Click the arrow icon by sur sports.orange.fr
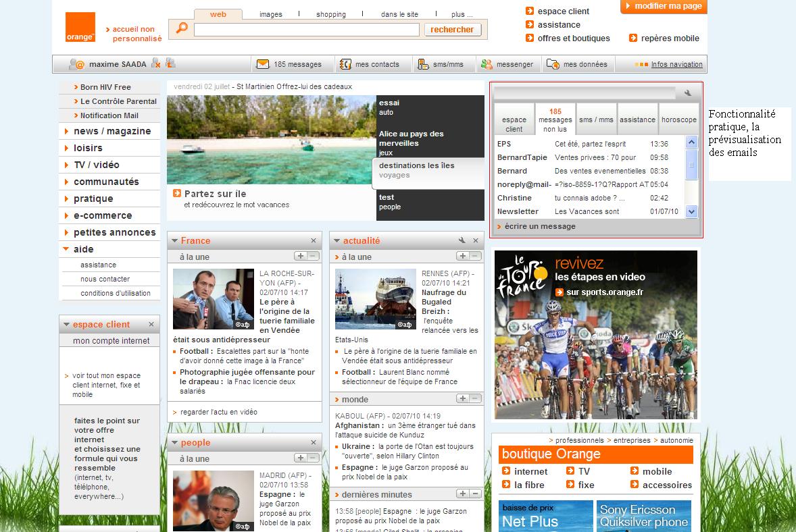Viewport: 796px width, 532px height. [x=559, y=292]
